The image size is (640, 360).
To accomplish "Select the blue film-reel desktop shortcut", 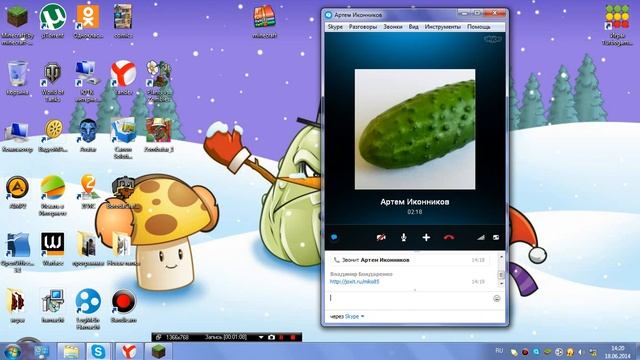I will click(x=88, y=309).
